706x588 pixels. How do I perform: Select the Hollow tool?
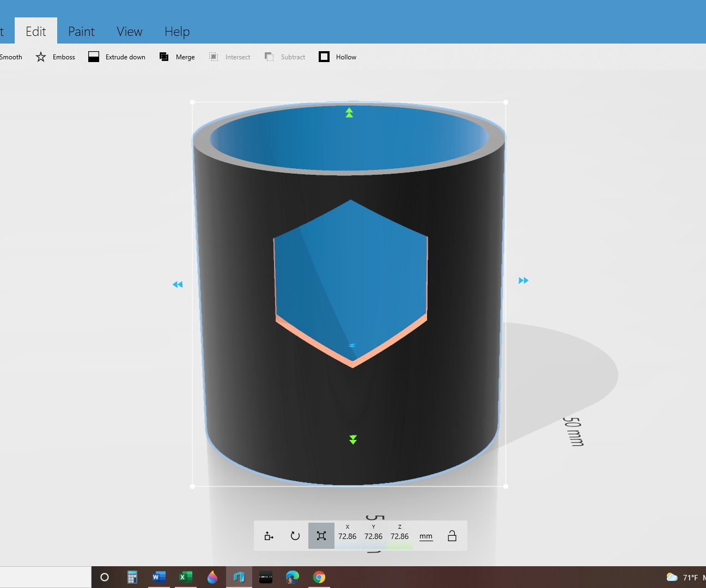337,57
